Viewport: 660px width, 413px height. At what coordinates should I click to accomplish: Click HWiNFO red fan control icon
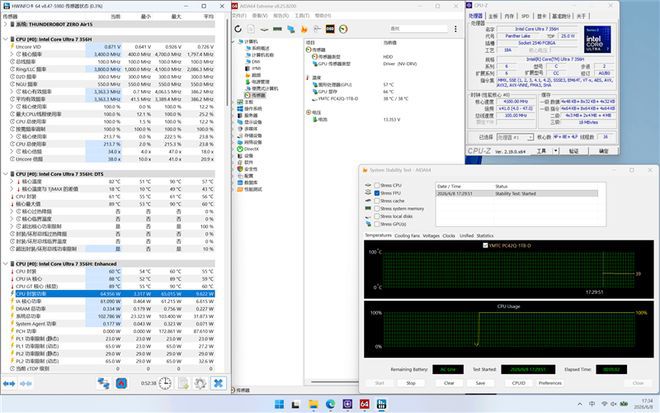click(121, 383)
